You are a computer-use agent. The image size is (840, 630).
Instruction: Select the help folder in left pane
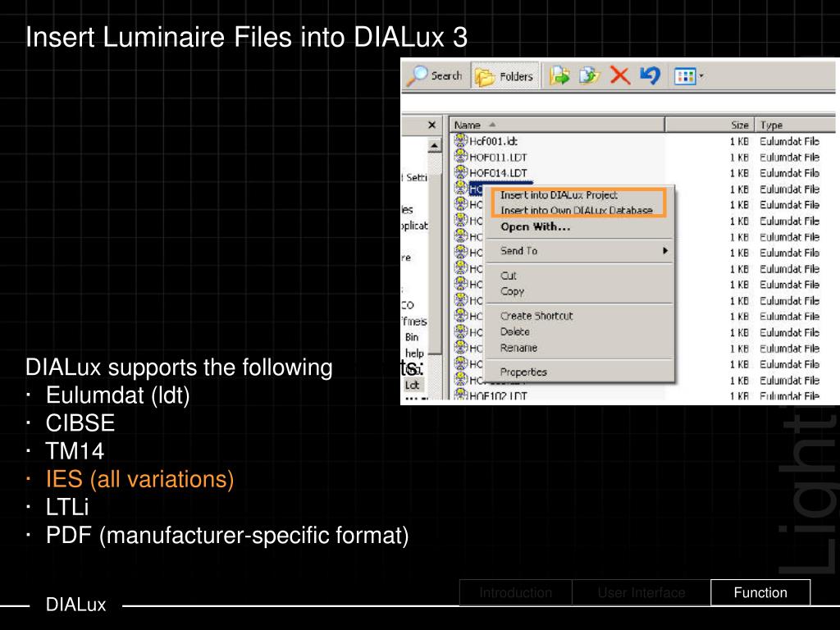tap(414, 353)
